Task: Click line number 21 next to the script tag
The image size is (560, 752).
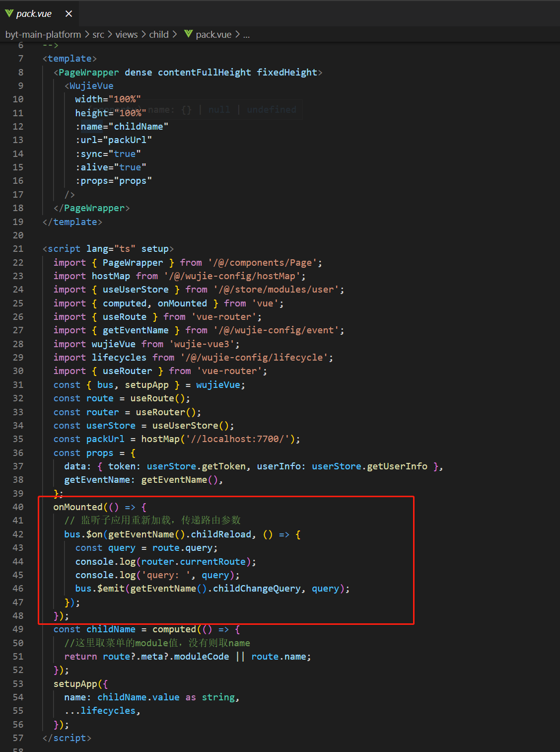Action: 18,248
